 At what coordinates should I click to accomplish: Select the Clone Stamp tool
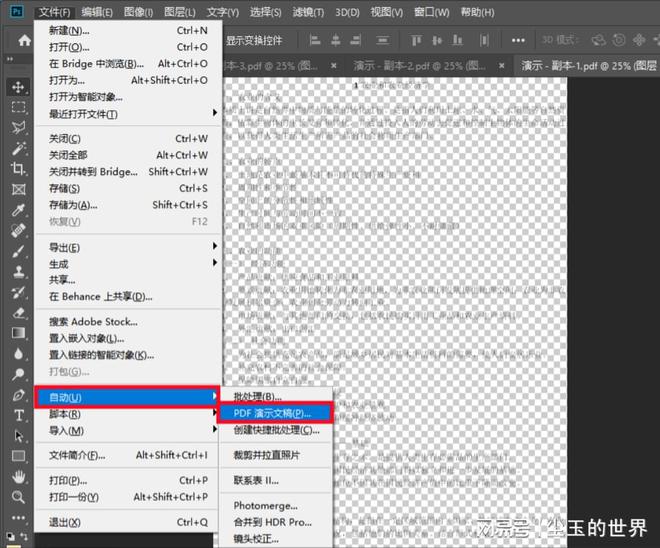[x=18, y=271]
